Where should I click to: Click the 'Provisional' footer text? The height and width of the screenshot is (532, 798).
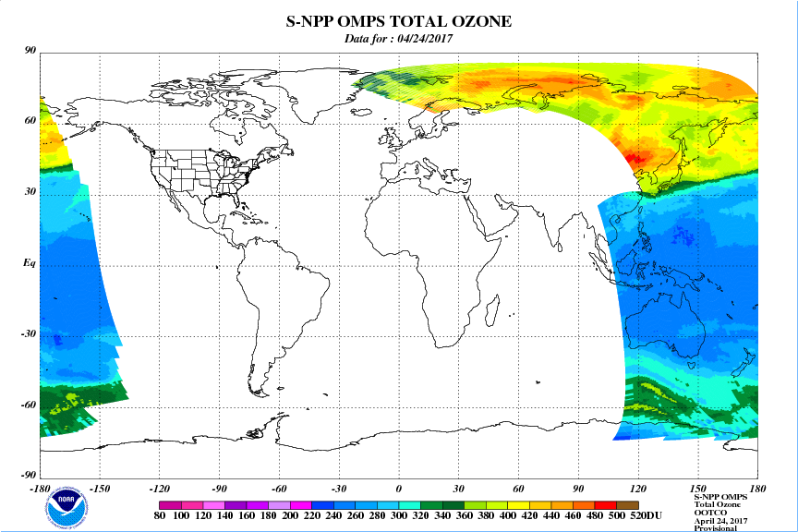pyautogui.click(x=715, y=528)
